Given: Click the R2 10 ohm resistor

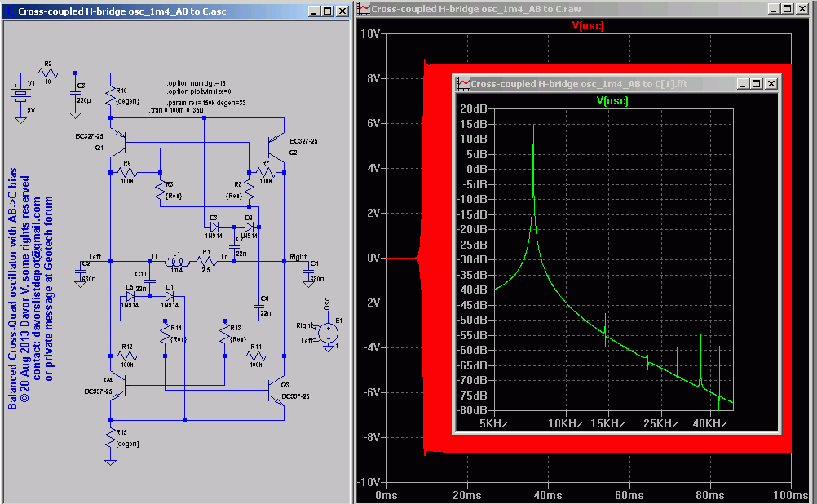Looking at the screenshot, I should tap(48, 73).
